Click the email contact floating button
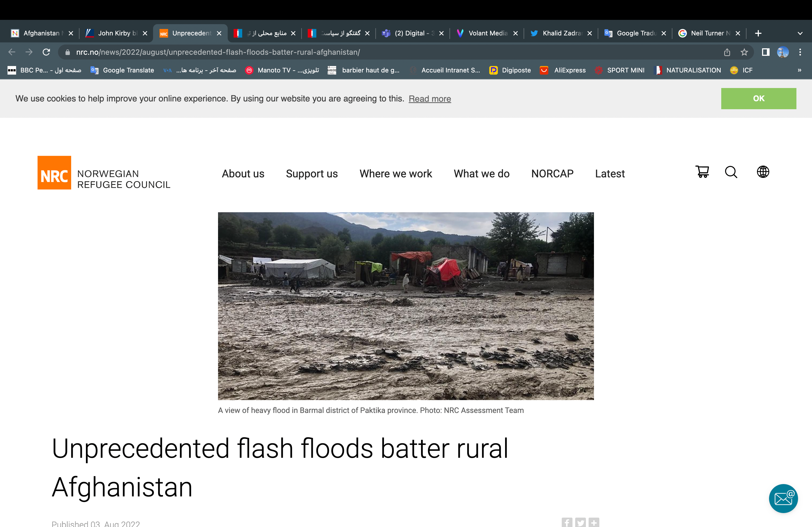This screenshot has height=527, width=812. (x=783, y=498)
